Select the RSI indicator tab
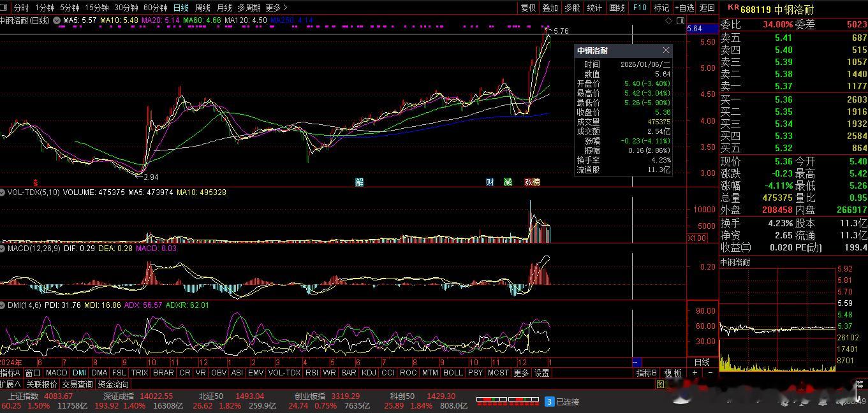This screenshot has height=413, width=868. [312, 373]
